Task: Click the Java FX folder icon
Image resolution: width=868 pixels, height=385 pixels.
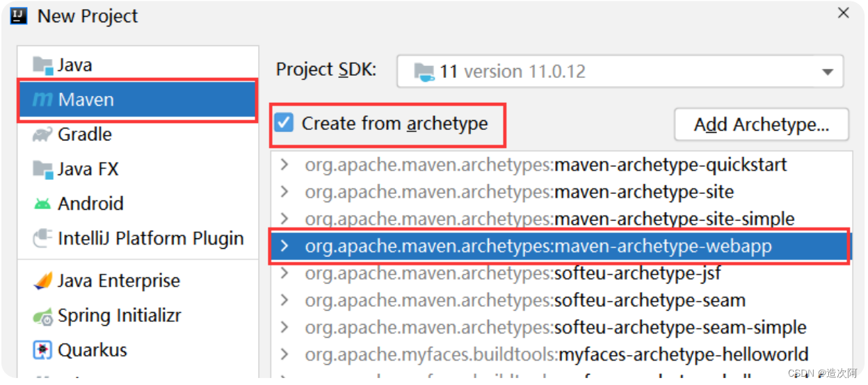Action: [43, 169]
